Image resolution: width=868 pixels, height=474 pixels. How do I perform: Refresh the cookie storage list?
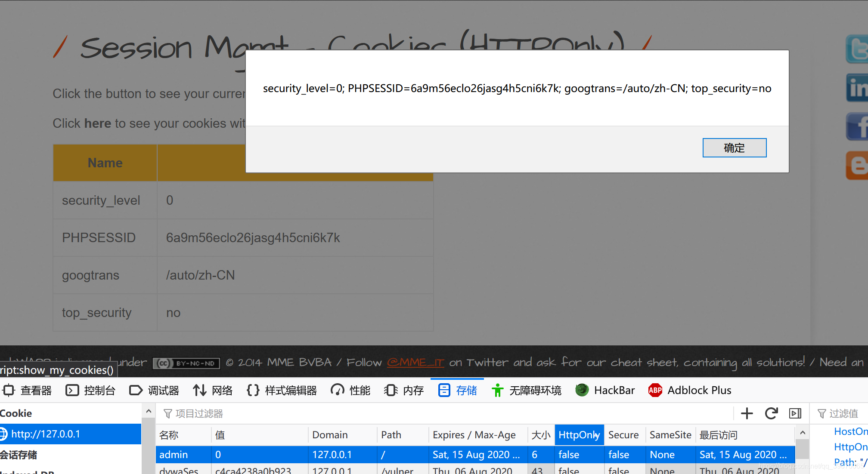(771, 413)
